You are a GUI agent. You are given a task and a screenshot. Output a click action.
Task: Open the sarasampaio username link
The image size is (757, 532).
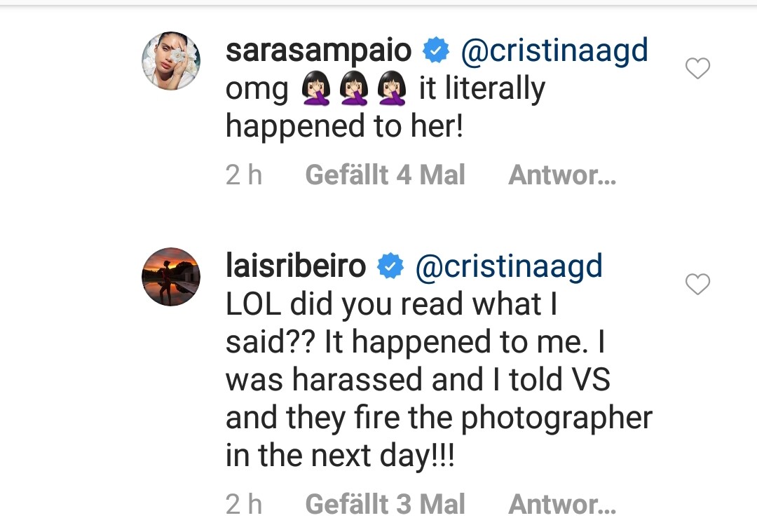319,51
